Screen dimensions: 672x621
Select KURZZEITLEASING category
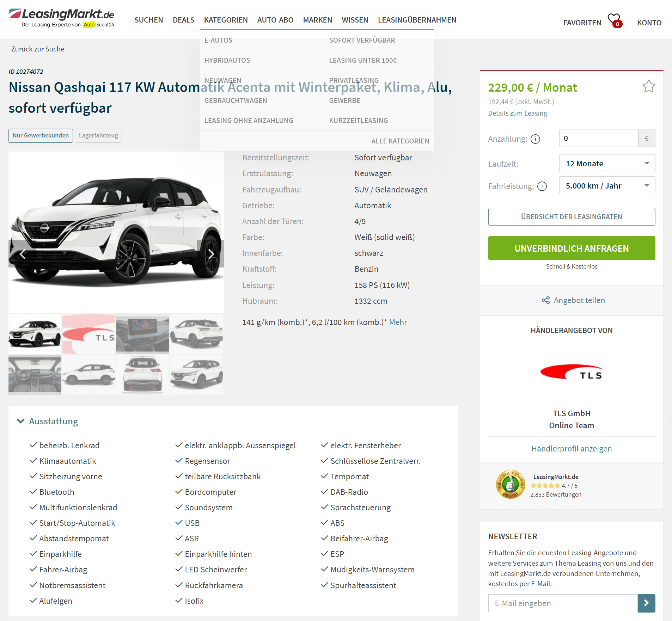358,121
